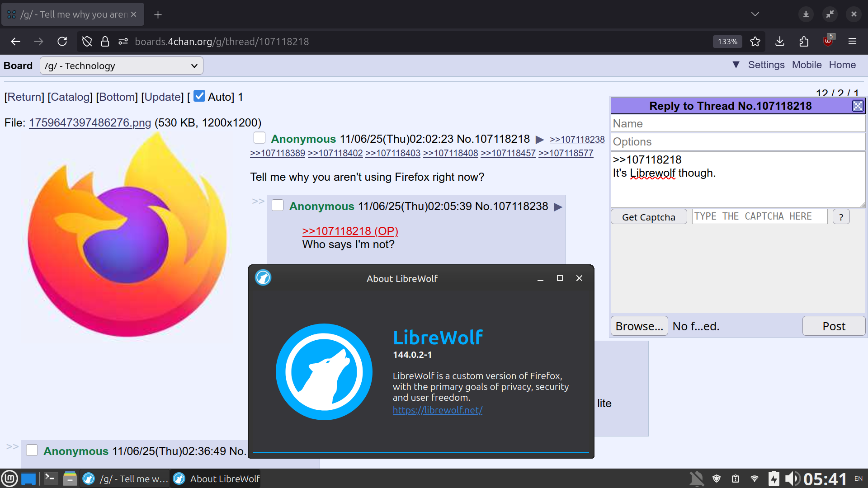
Task: Open a new browser tab
Action: tap(158, 14)
